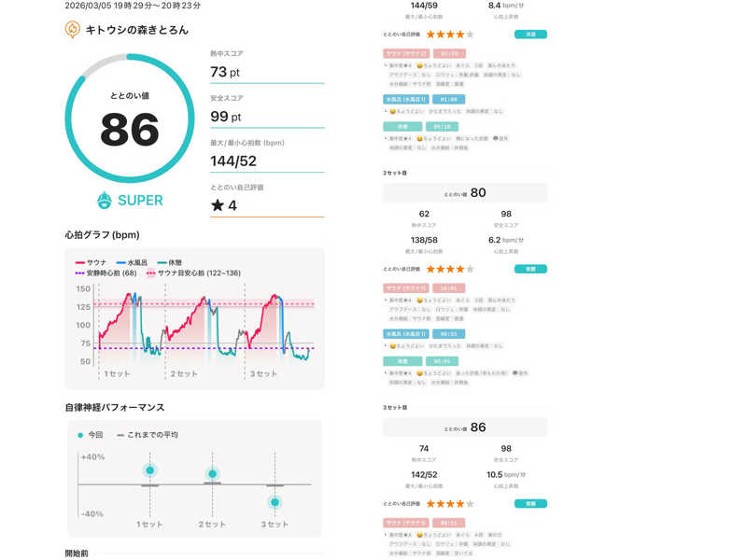The width and height of the screenshot is (747, 560).
Task: Toggle the サウナ legend entry in the heart graph
Action: (x=91, y=262)
